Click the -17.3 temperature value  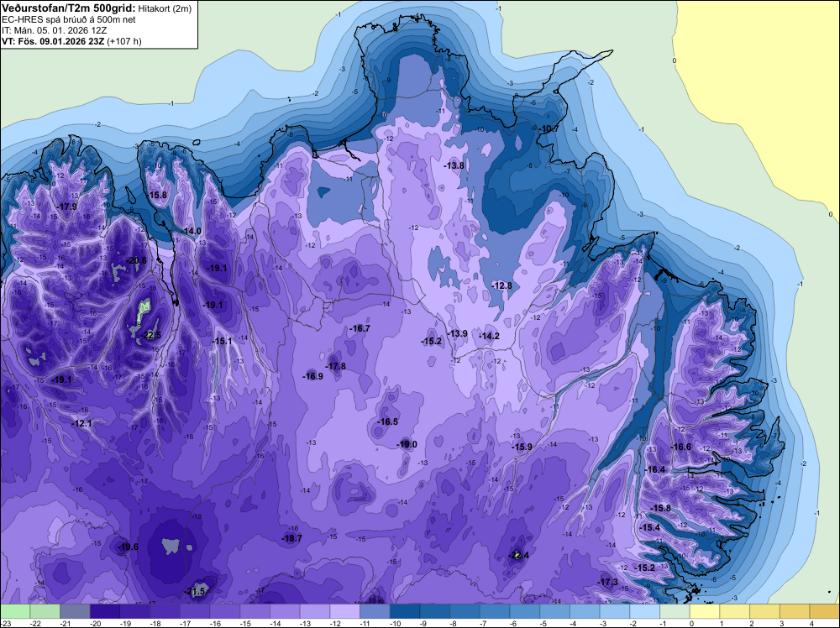[608, 582]
